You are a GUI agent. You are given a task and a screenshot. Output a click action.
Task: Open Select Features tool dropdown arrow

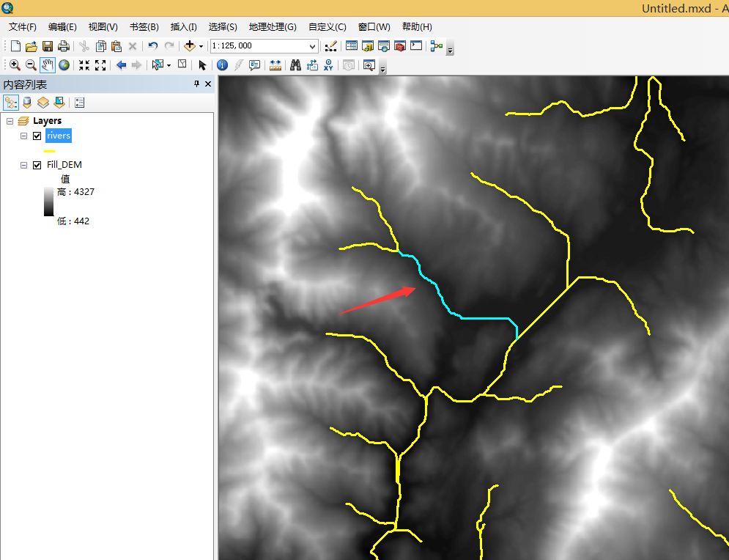click(x=169, y=65)
